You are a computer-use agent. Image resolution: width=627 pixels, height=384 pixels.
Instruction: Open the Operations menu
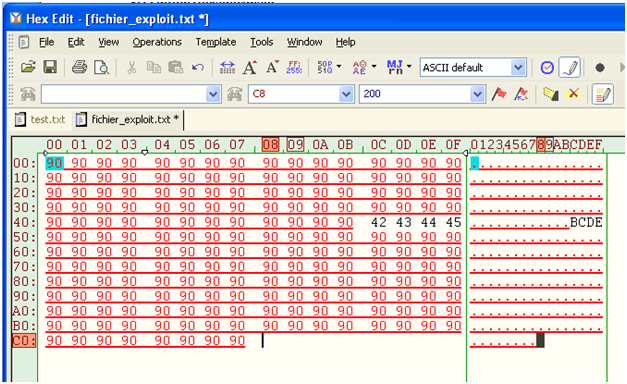pos(157,42)
